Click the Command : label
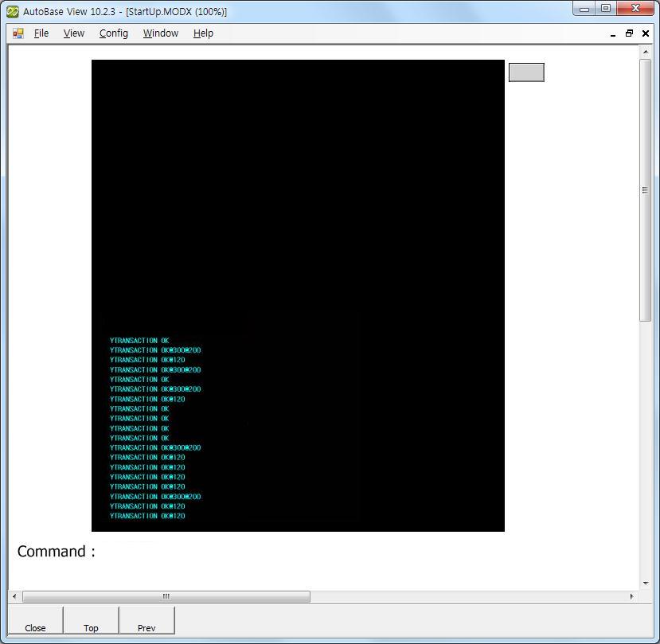 point(57,552)
